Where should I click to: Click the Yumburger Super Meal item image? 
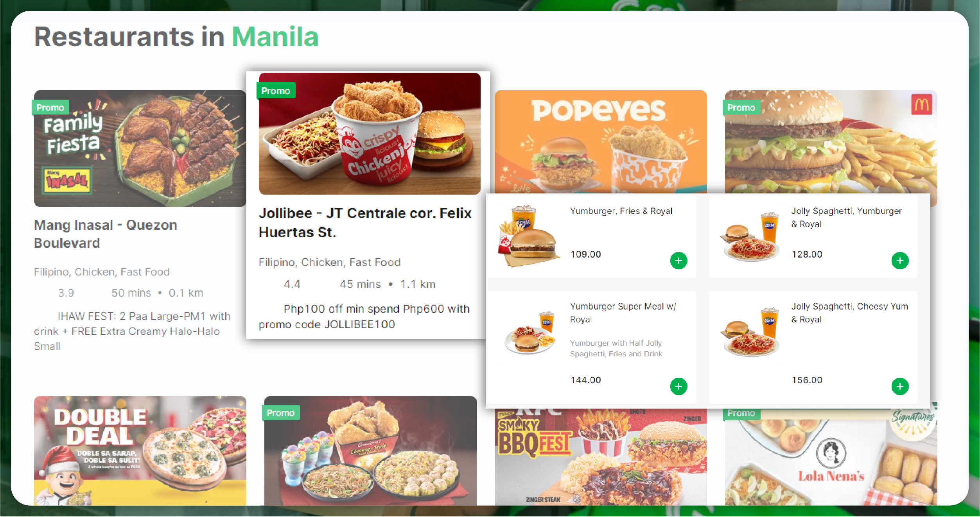click(530, 333)
